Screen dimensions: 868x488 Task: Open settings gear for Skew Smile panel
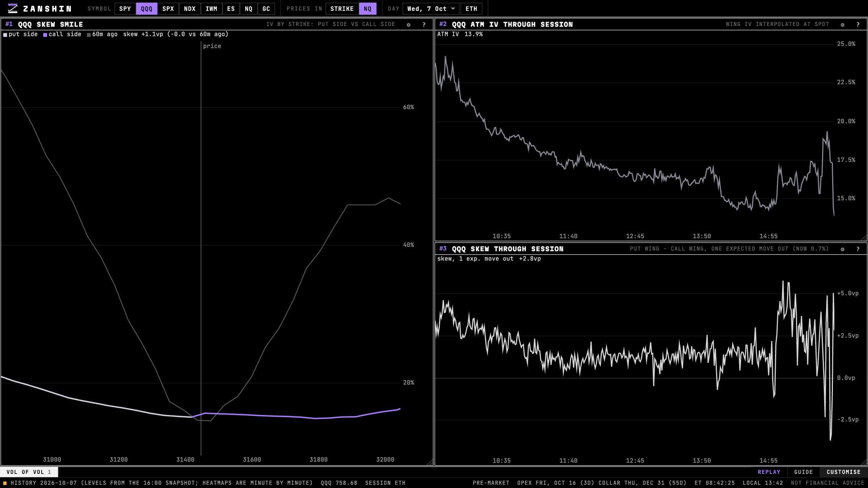pos(409,25)
